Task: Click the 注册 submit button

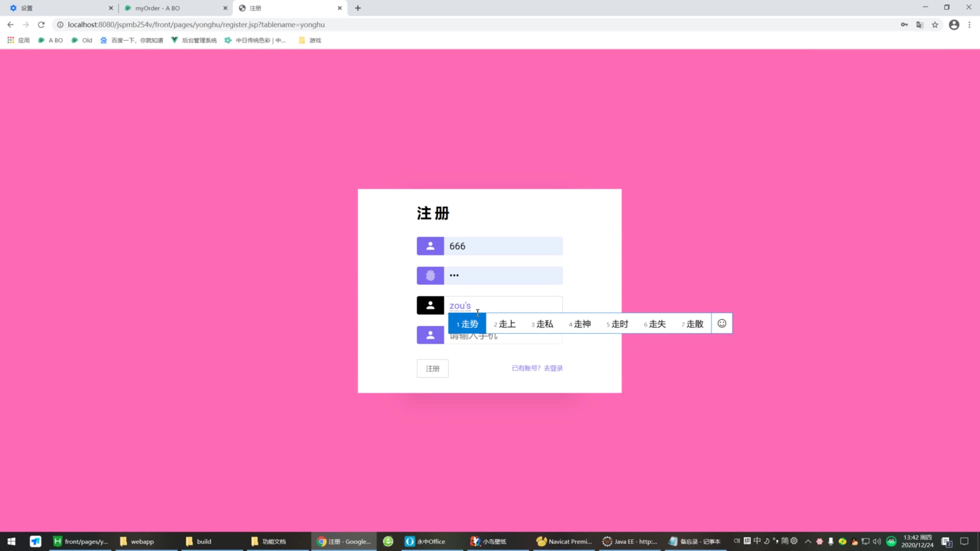Action: [432, 368]
